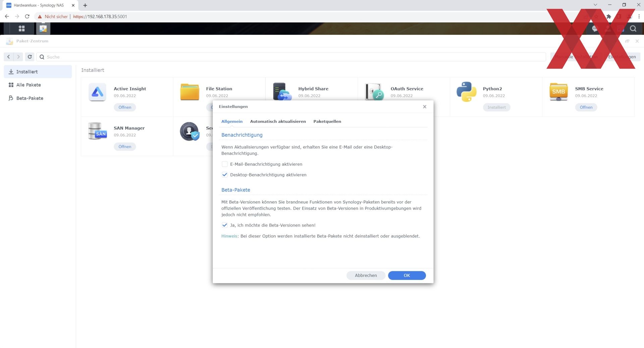Uncheck the Beta-Versionen sehen checkbox
The width and height of the screenshot is (644, 348).
tap(225, 225)
